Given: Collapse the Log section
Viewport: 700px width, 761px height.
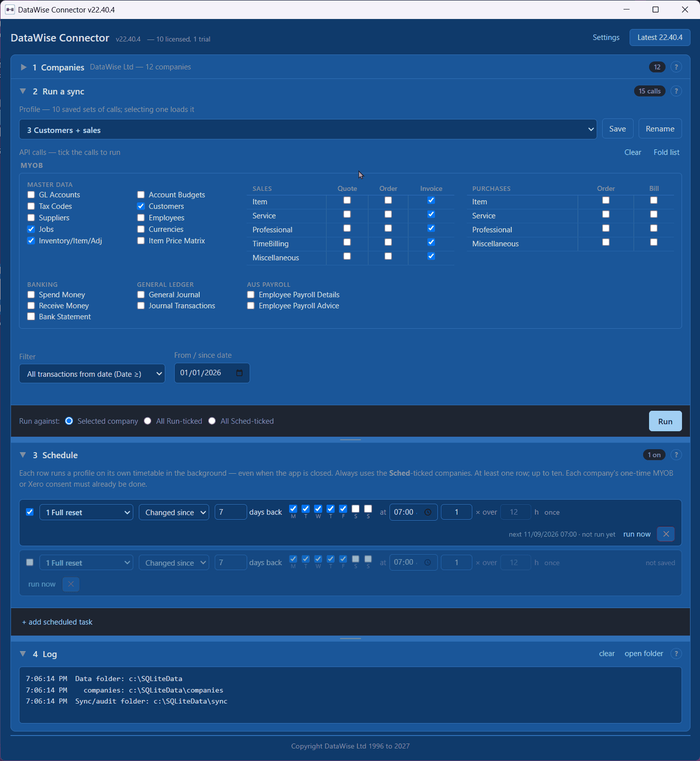Looking at the screenshot, I should pos(23,653).
